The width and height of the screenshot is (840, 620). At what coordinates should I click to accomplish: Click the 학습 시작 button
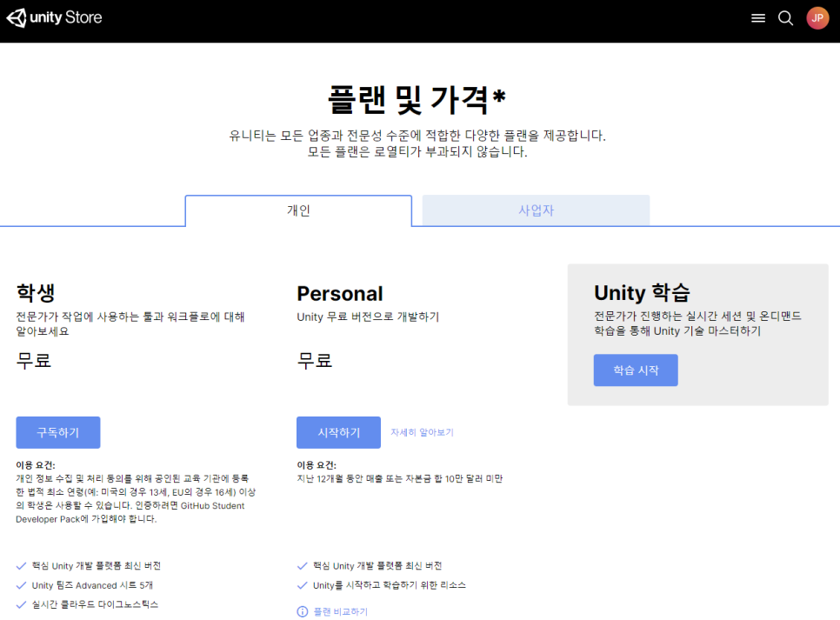coord(636,370)
